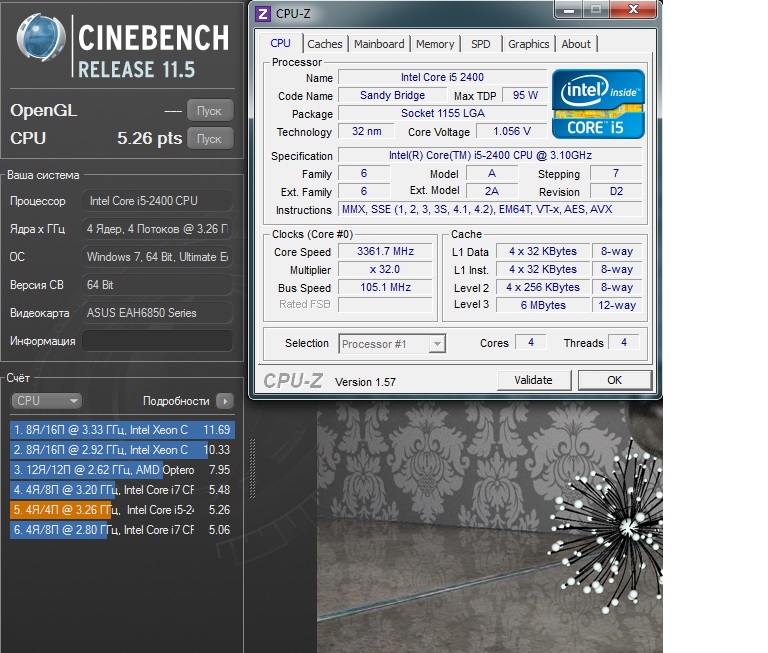
Task: Click the Intel Core i5 logo badge
Action: (598, 104)
